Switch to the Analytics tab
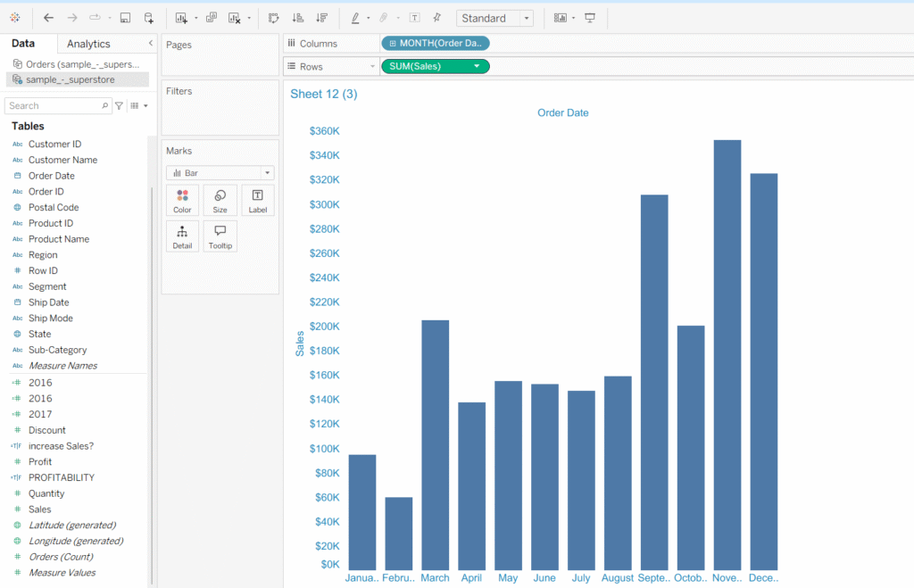Viewport: 914px width, 588px height. click(x=88, y=44)
